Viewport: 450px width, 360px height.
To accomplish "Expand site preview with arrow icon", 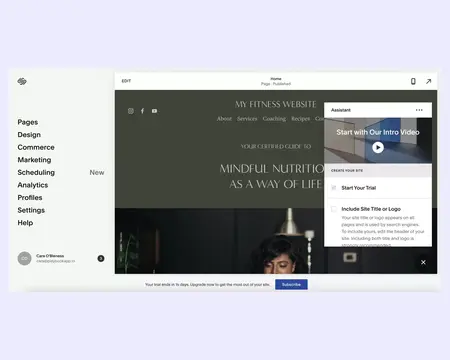I will pyautogui.click(x=428, y=81).
